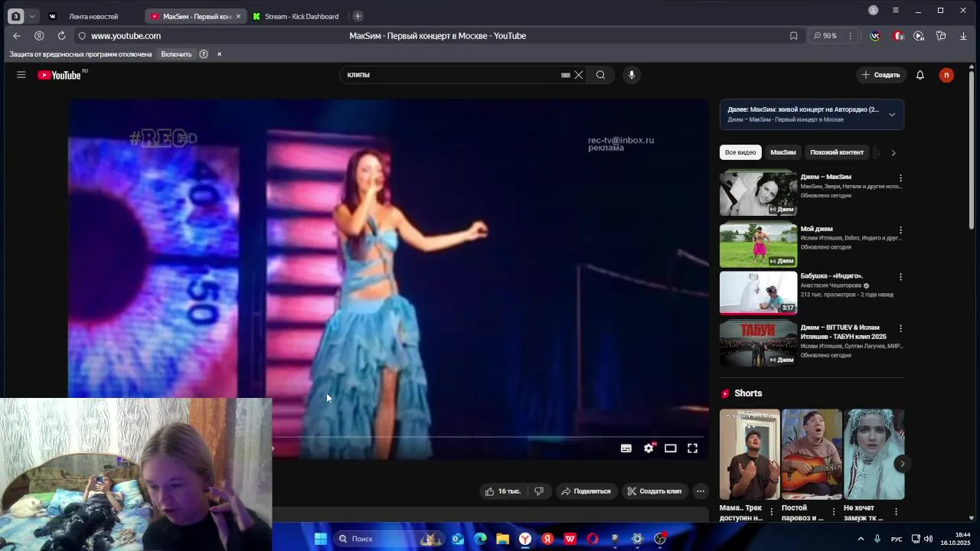The width and height of the screenshot is (980, 551).
Task: Reload the YouTube page
Action: coord(61,36)
